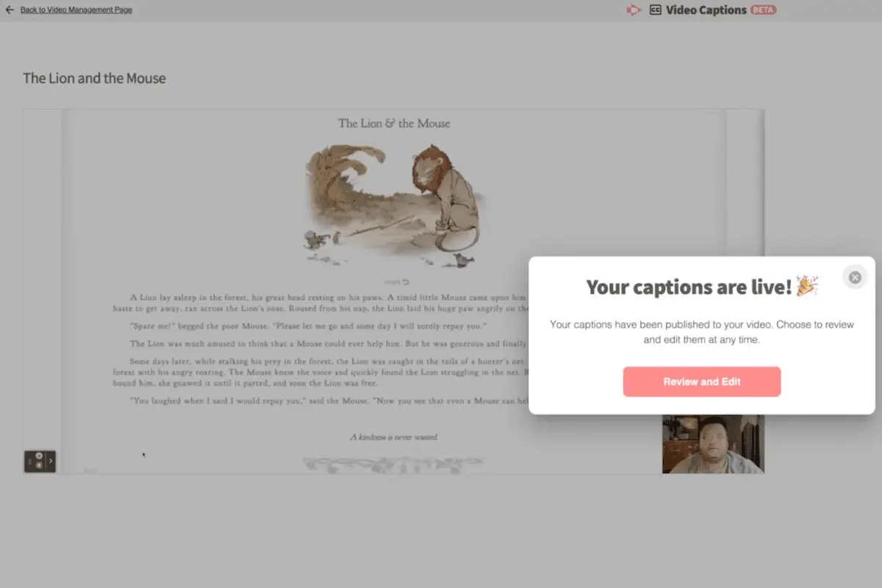The height and width of the screenshot is (588, 882).
Task: Click the BETA badge
Action: [x=763, y=10]
